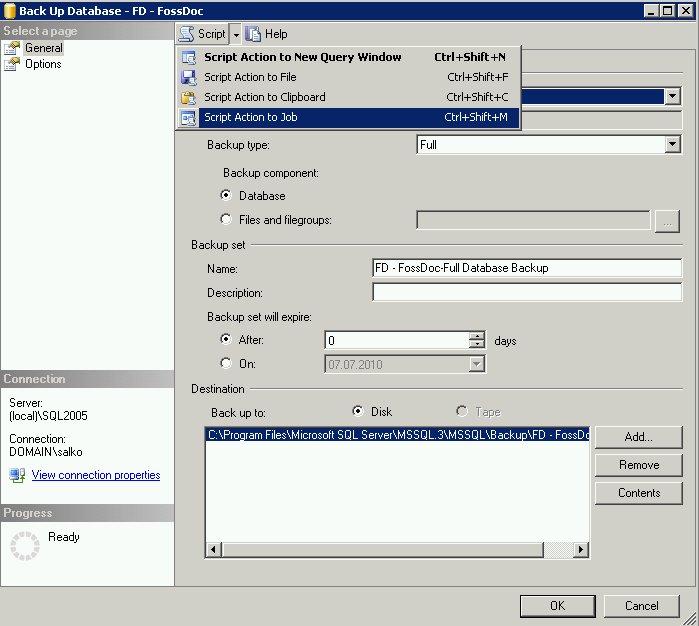699x626 pixels.
Task: Choose Script Action to Clipboard
Action: click(x=349, y=97)
